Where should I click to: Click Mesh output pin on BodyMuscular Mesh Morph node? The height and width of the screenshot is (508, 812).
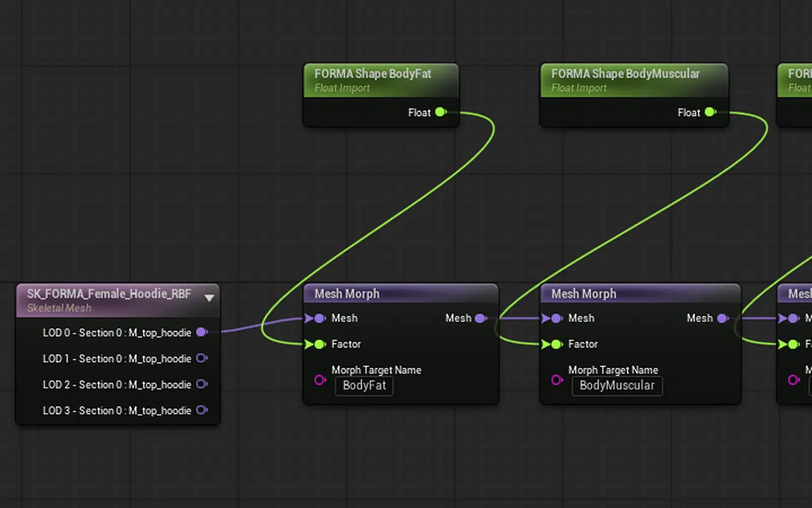point(723,319)
